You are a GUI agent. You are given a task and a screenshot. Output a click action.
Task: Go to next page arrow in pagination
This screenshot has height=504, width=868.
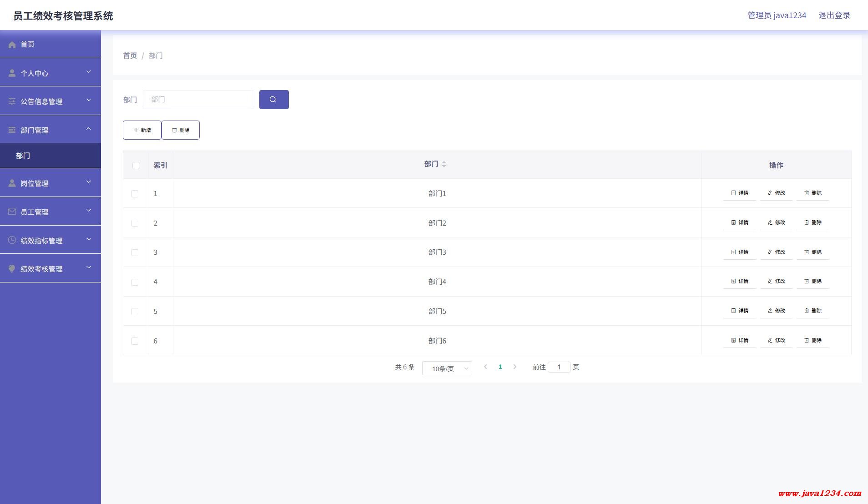click(x=515, y=367)
